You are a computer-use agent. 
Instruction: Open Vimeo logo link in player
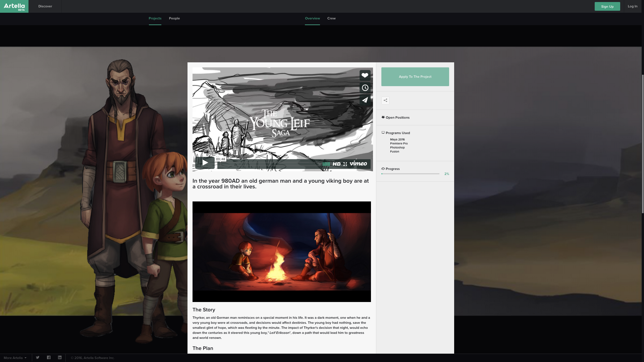358,164
